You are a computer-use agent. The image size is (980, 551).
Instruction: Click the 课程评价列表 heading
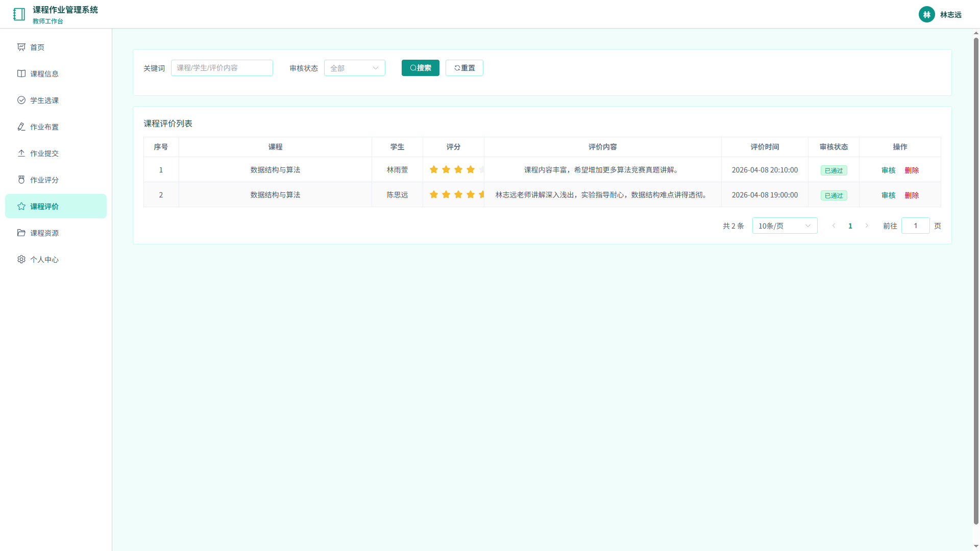168,123
